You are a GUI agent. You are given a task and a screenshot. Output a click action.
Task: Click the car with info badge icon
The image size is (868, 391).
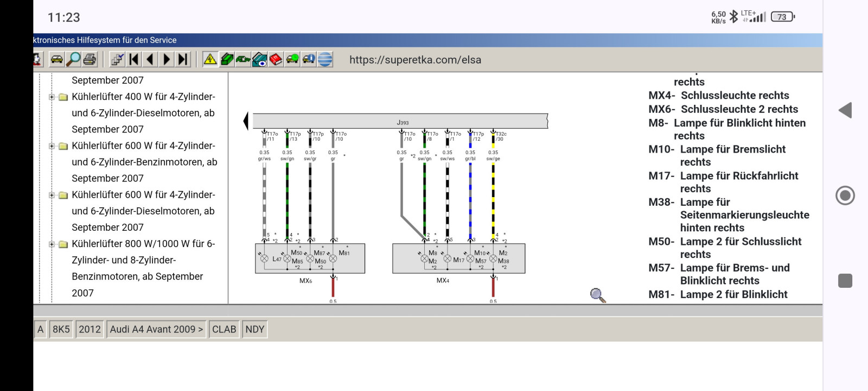pyautogui.click(x=309, y=59)
